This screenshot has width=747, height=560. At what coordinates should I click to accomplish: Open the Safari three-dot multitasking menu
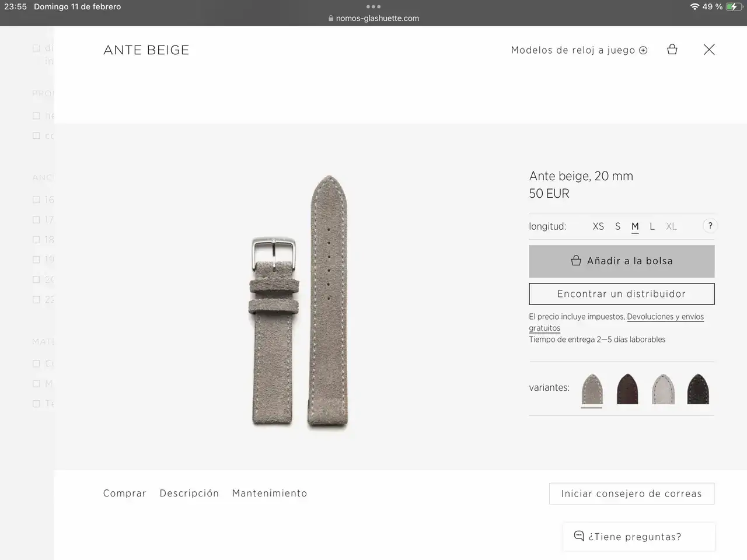click(373, 7)
